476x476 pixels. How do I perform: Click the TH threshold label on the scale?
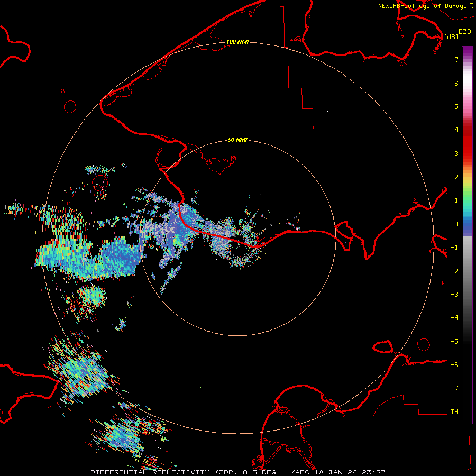pos(454,412)
